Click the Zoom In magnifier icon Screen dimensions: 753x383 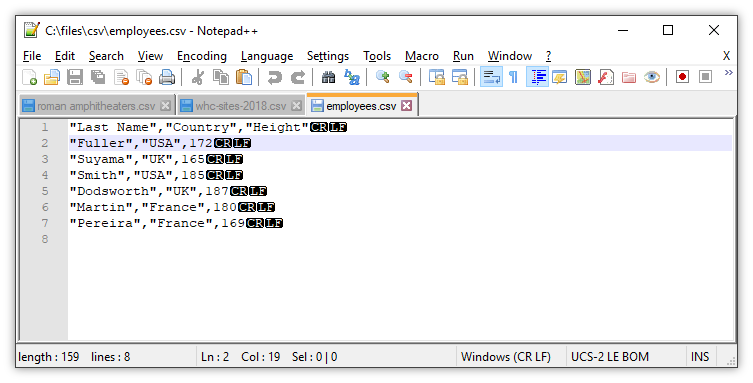pyautogui.click(x=382, y=77)
